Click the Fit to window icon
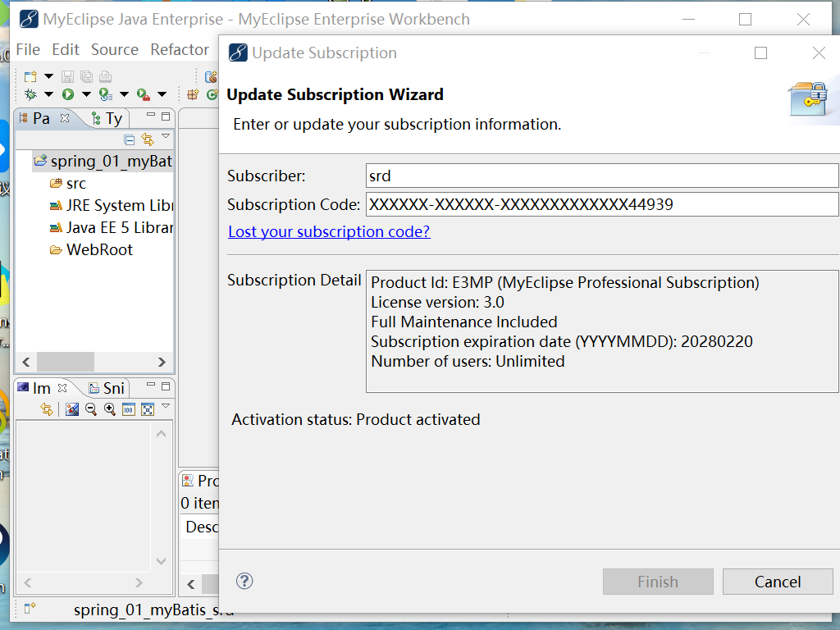This screenshot has height=630, width=840. [148, 410]
